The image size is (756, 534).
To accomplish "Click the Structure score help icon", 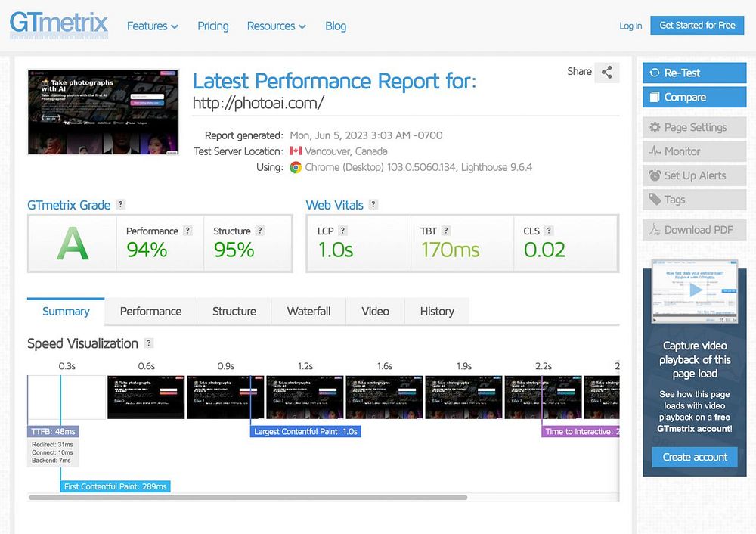I will click(x=259, y=231).
